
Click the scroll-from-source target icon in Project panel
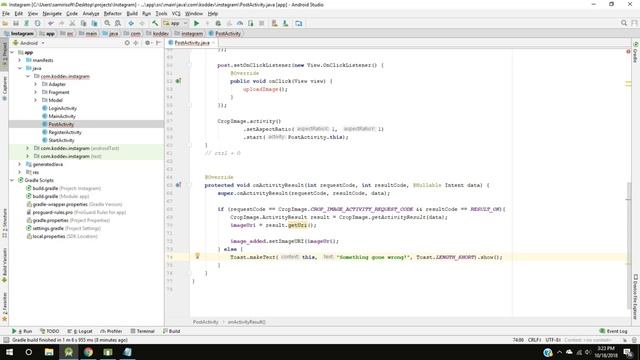127,43
